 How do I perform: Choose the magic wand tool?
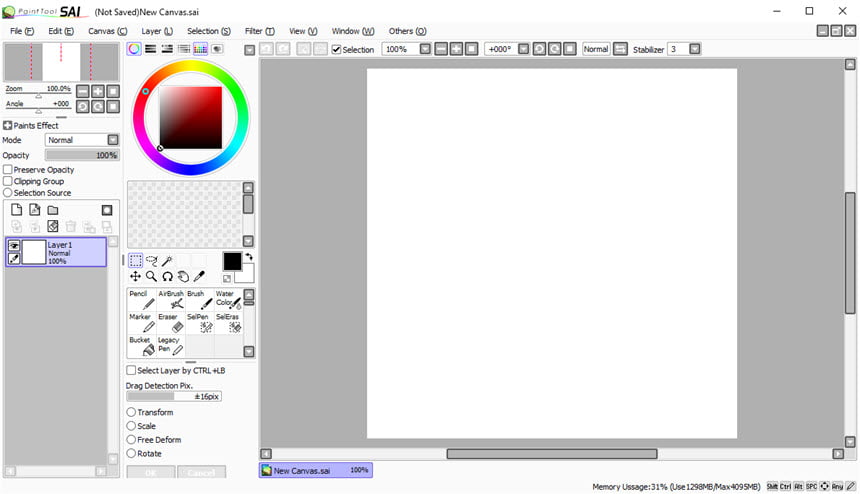click(x=167, y=260)
